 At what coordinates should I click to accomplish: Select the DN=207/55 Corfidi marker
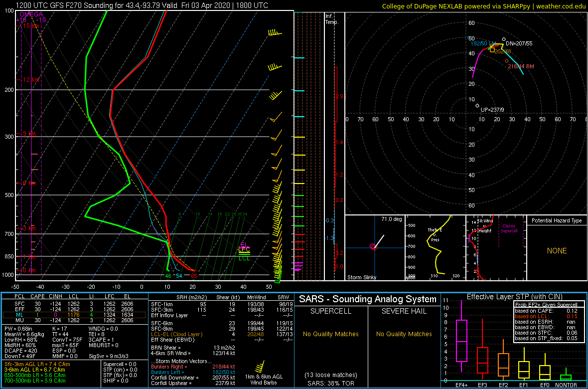tap(504, 39)
